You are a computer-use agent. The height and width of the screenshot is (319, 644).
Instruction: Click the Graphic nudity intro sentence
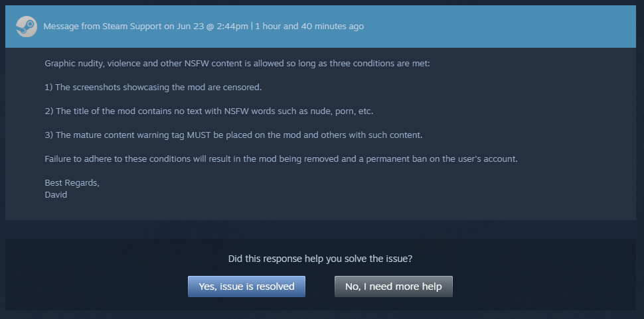pyautogui.click(x=238, y=64)
